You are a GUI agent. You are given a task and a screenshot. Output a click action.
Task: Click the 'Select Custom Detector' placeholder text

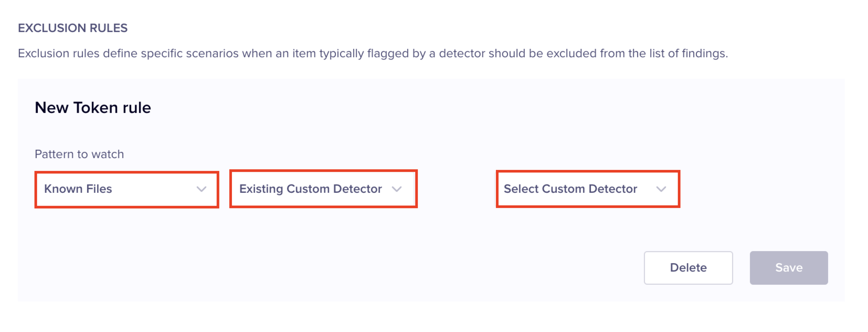pyautogui.click(x=570, y=189)
